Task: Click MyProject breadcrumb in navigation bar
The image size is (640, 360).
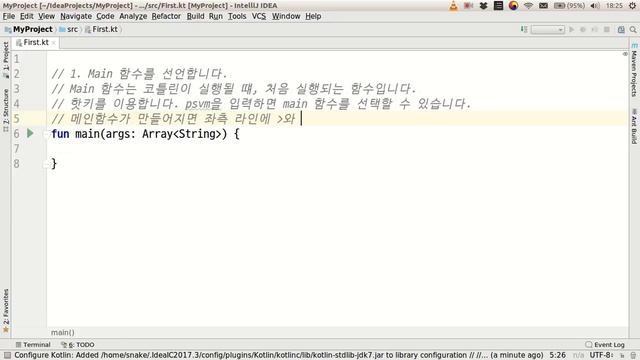Action: 29,29
